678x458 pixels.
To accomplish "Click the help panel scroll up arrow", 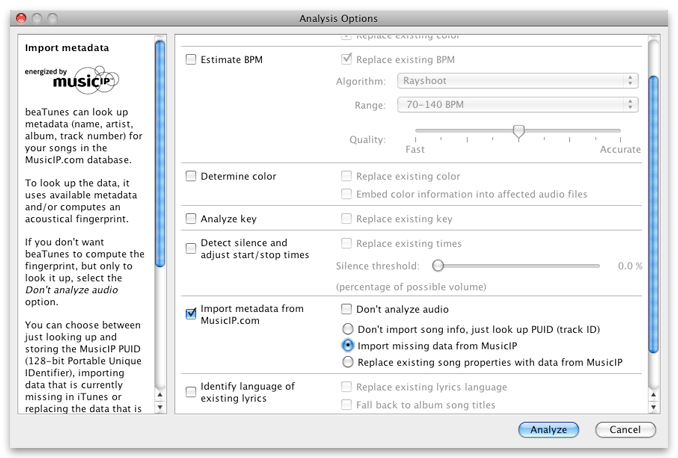I will pos(160,395).
